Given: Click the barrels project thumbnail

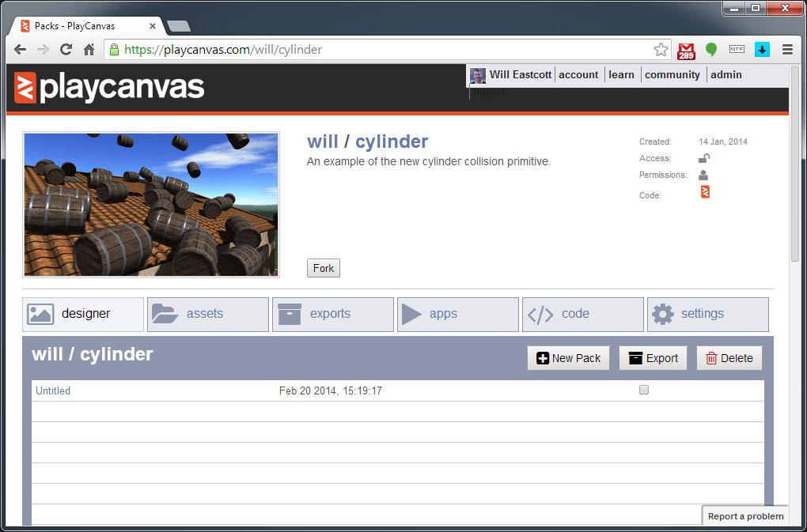Looking at the screenshot, I should pos(151,205).
